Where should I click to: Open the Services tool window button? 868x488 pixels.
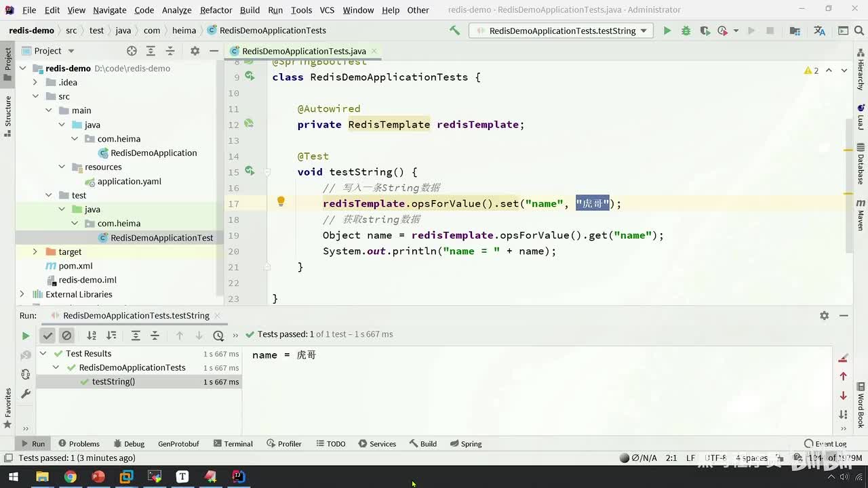click(x=377, y=444)
